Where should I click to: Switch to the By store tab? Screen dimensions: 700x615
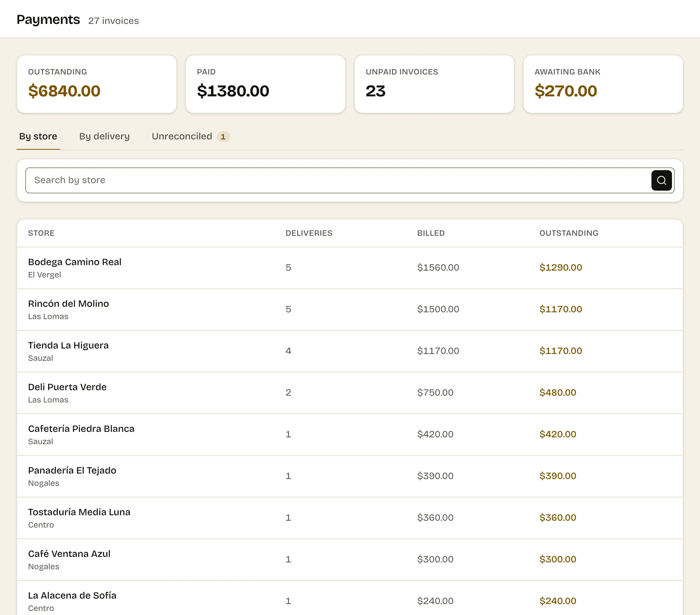pyautogui.click(x=38, y=136)
